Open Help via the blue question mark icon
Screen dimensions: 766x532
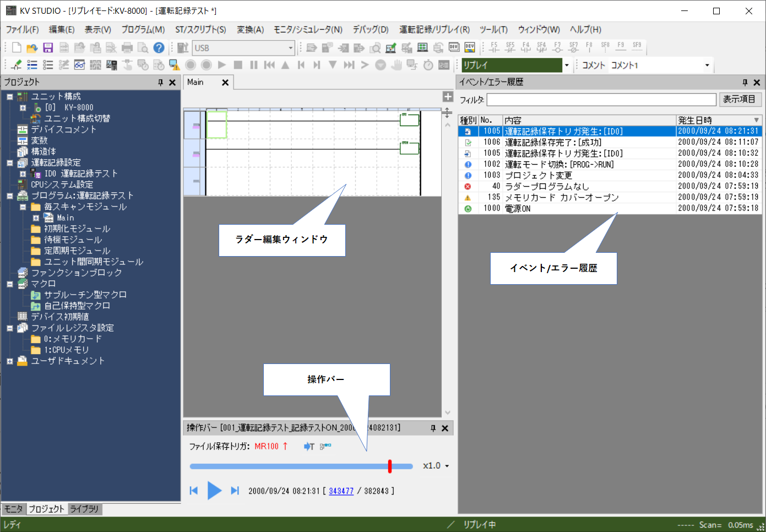[x=159, y=47]
